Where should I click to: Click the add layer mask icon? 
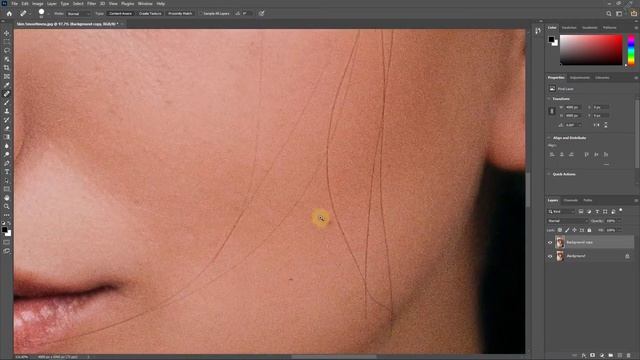coord(593,356)
